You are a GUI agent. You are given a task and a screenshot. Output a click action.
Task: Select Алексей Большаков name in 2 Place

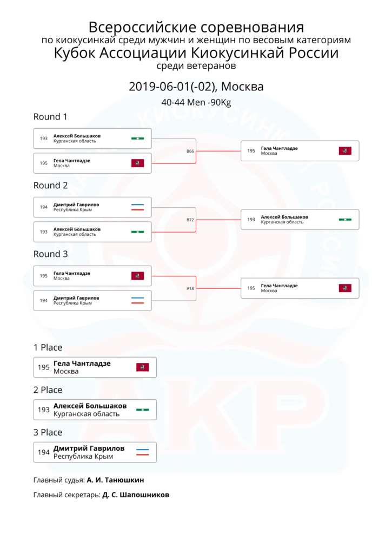point(90,406)
